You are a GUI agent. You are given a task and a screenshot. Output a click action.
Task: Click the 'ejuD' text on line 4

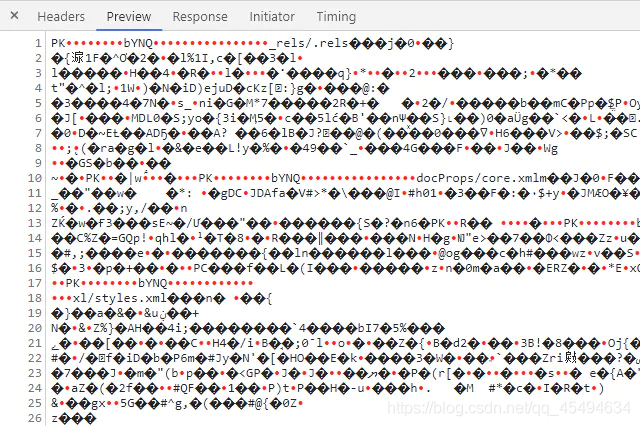point(218,88)
